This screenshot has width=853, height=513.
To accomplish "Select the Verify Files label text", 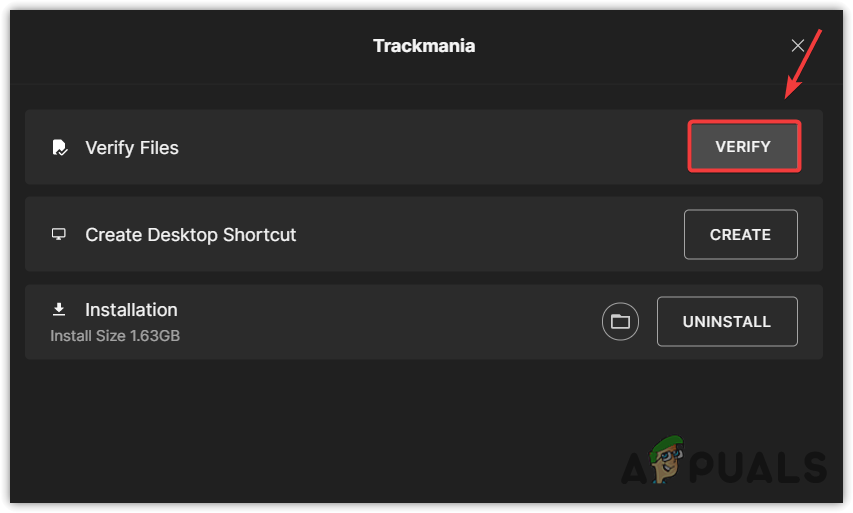I will 132,148.
